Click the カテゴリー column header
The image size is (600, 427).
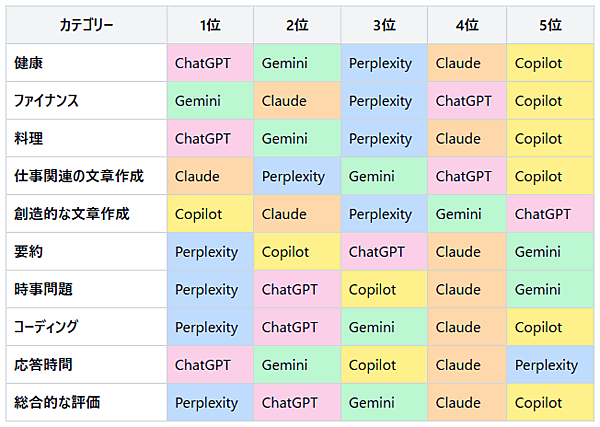(x=85, y=25)
